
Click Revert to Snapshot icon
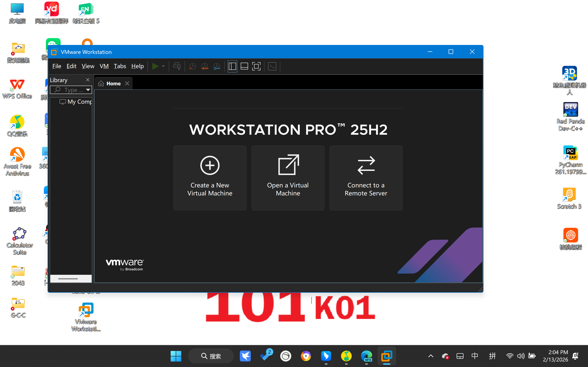pos(204,66)
